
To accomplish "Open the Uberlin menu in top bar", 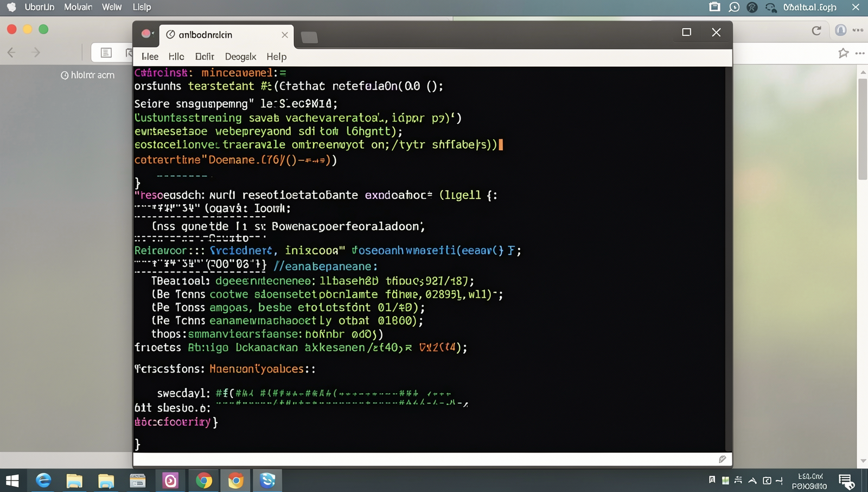I will 40,7.
